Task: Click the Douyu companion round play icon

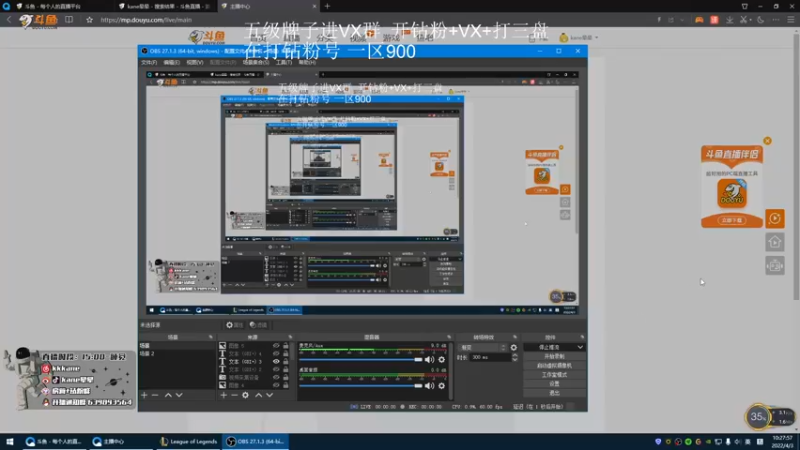Action: pyautogui.click(x=775, y=218)
